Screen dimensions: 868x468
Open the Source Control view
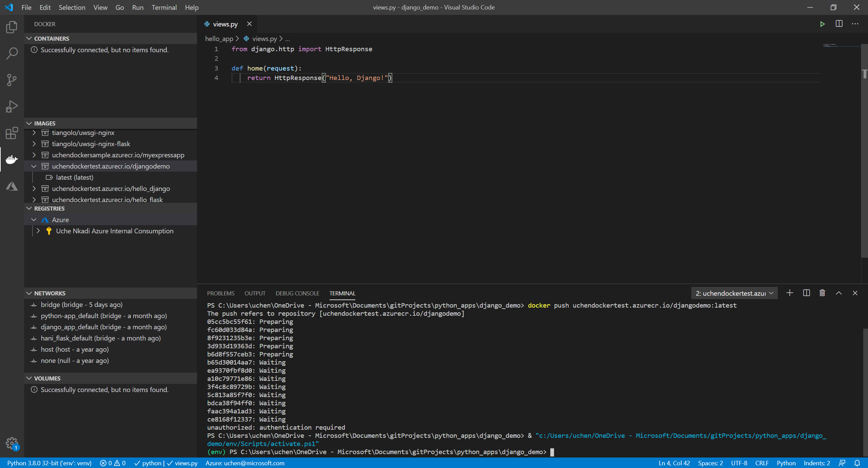(x=12, y=80)
